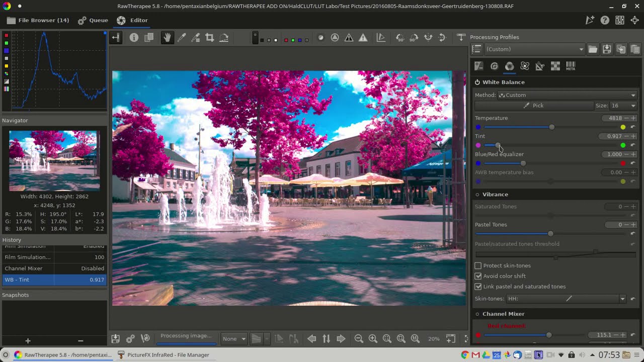Toggle focus mask preview
644x362 pixels.
tap(335, 38)
